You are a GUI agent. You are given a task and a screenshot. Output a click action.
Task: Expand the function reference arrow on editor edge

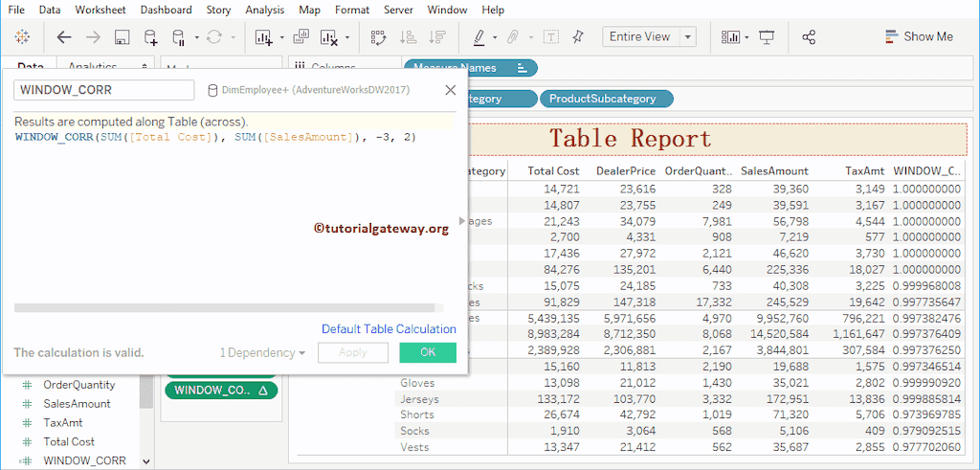tap(462, 220)
